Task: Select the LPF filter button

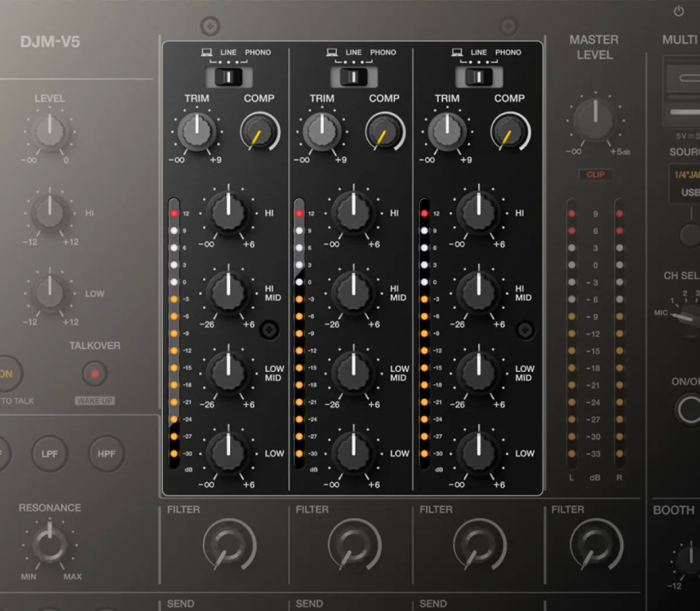Action: coord(49,454)
